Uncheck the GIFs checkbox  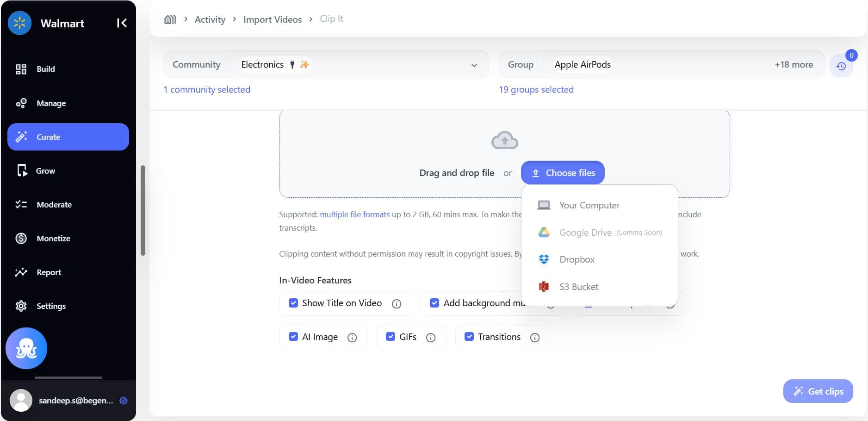(391, 337)
